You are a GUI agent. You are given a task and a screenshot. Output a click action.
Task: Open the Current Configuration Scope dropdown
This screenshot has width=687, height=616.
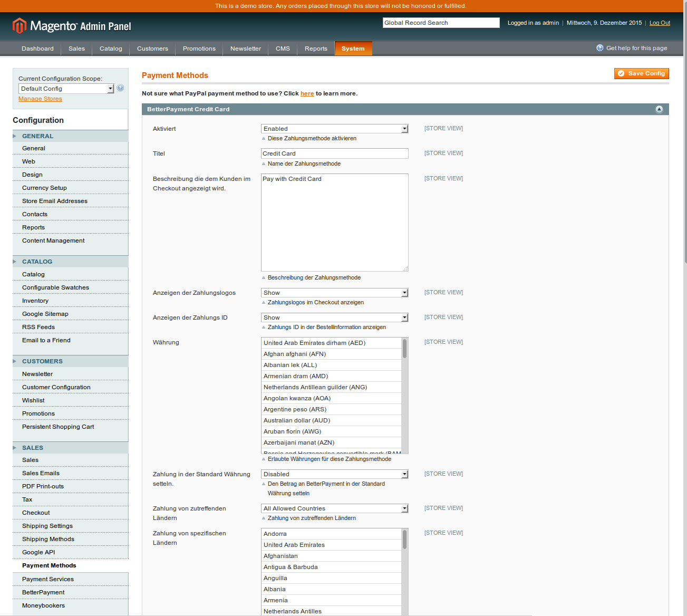click(66, 89)
